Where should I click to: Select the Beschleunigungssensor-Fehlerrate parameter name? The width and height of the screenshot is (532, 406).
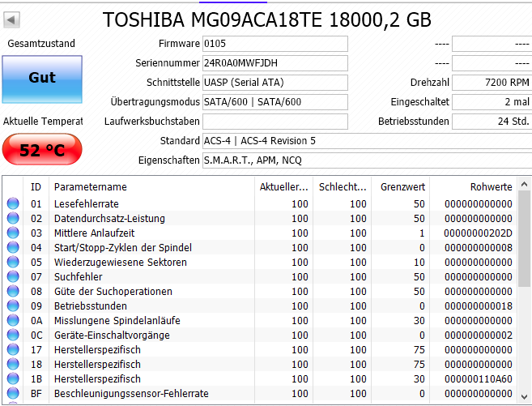[131, 394]
